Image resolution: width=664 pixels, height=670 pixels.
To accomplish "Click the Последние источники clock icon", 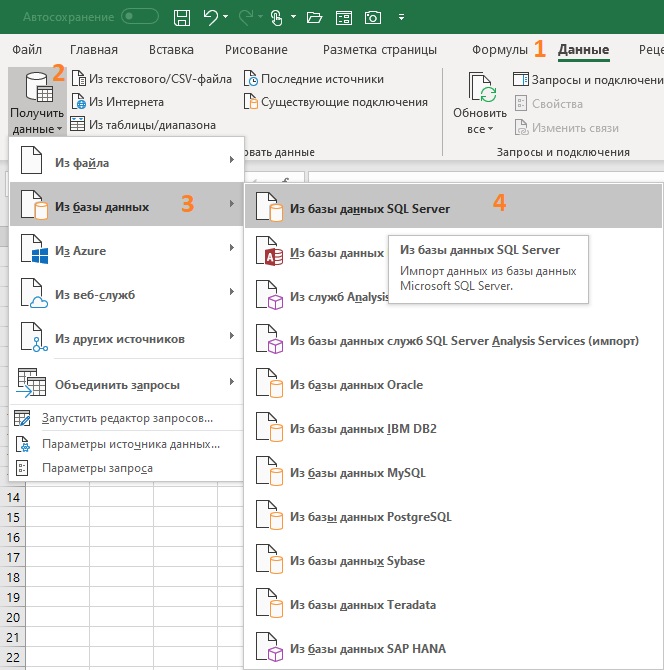I will [x=251, y=79].
